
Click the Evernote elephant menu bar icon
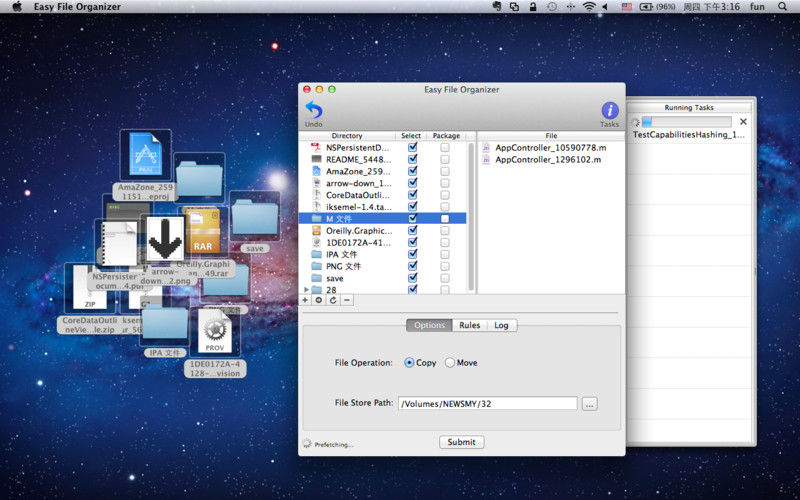(x=497, y=7)
